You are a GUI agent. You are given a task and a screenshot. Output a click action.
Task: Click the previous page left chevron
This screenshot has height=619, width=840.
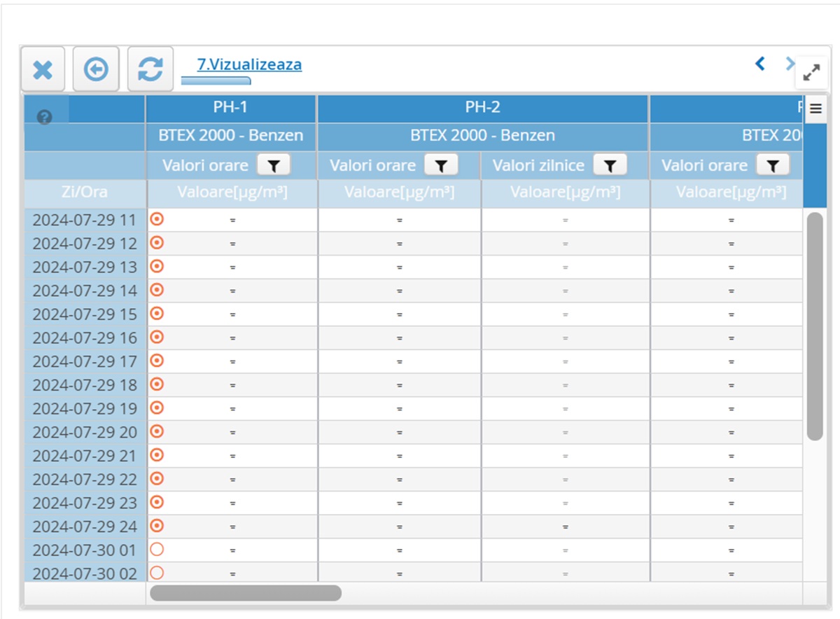click(760, 64)
